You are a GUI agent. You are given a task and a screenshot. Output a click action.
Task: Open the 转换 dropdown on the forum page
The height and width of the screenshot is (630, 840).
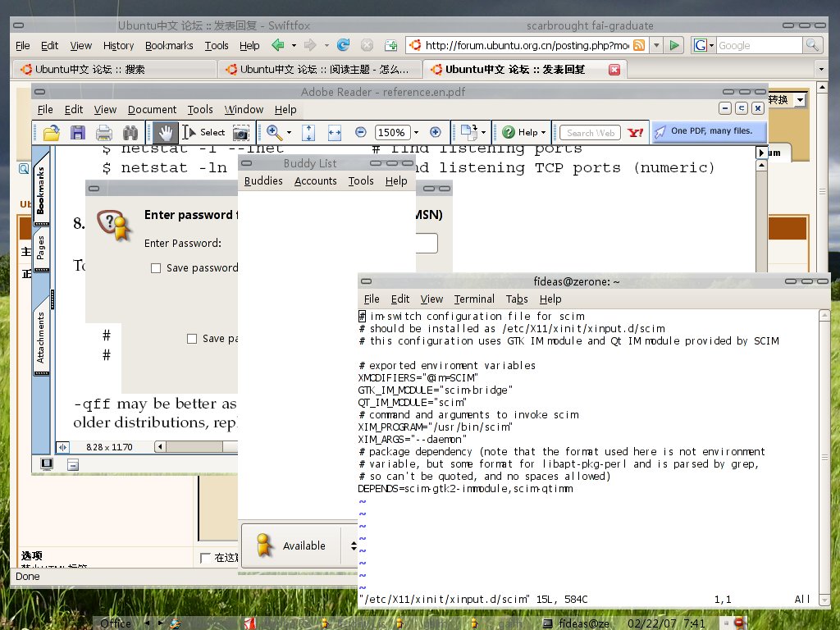pyautogui.click(x=801, y=99)
